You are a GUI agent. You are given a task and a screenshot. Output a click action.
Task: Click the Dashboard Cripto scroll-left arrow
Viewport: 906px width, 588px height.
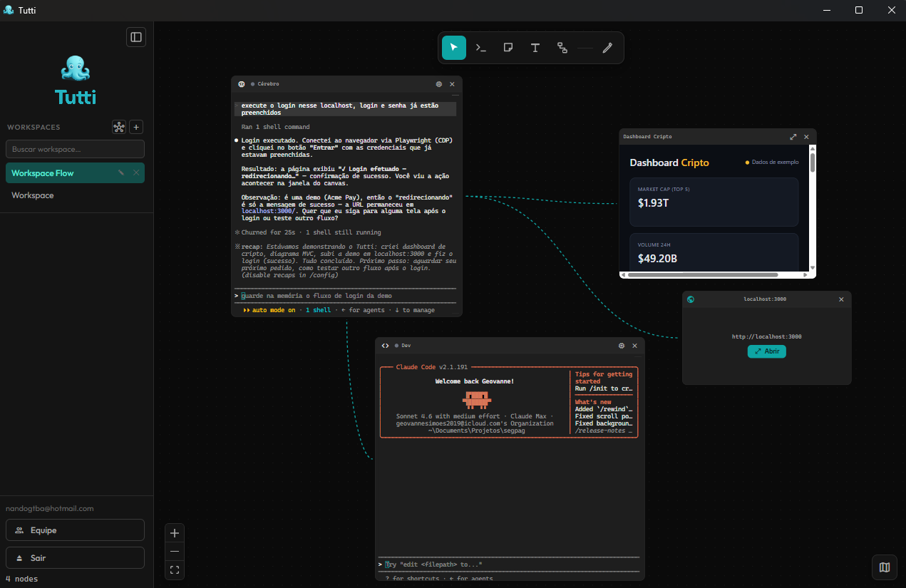pos(623,274)
